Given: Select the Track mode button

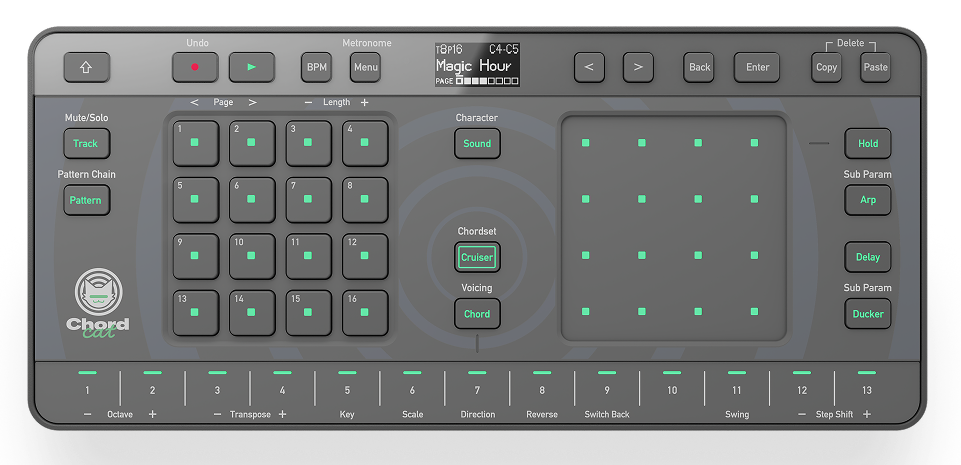Looking at the screenshot, I should tap(86, 143).
